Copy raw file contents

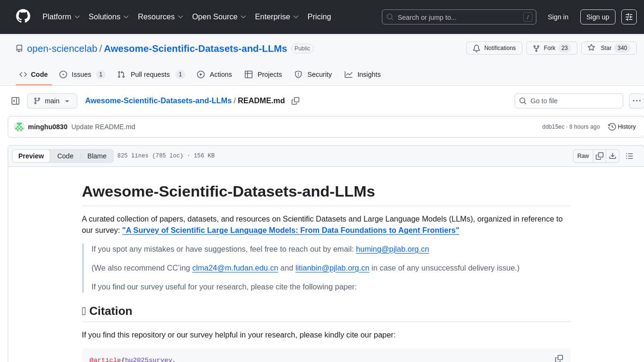[599, 156]
